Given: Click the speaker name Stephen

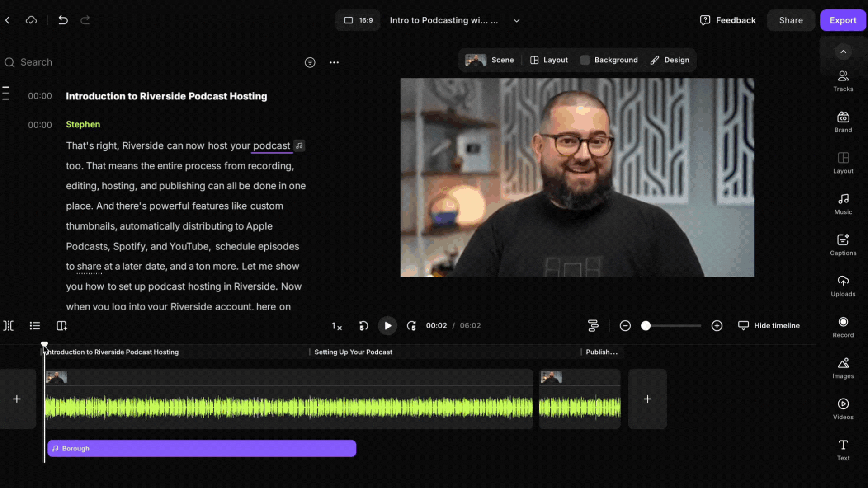Looking at the screenshot, I should tap(83, 124).
